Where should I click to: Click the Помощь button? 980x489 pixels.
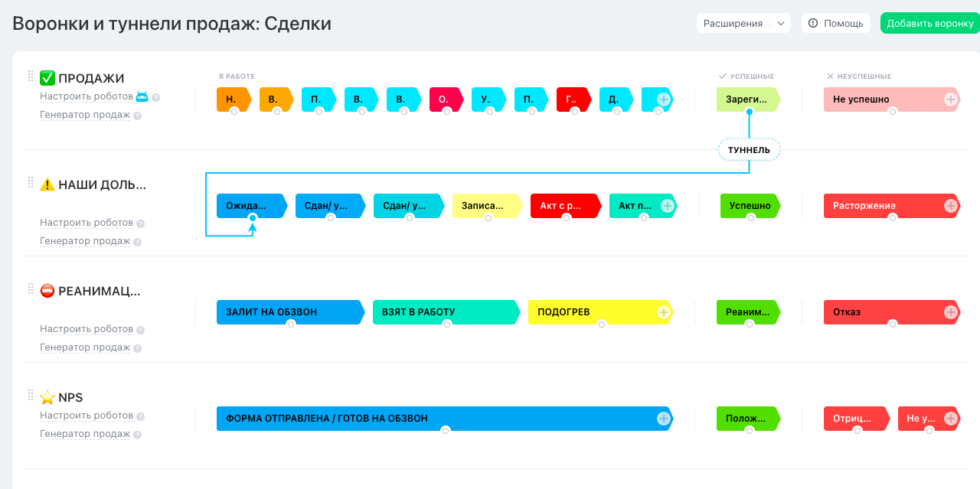pos(836,24)
